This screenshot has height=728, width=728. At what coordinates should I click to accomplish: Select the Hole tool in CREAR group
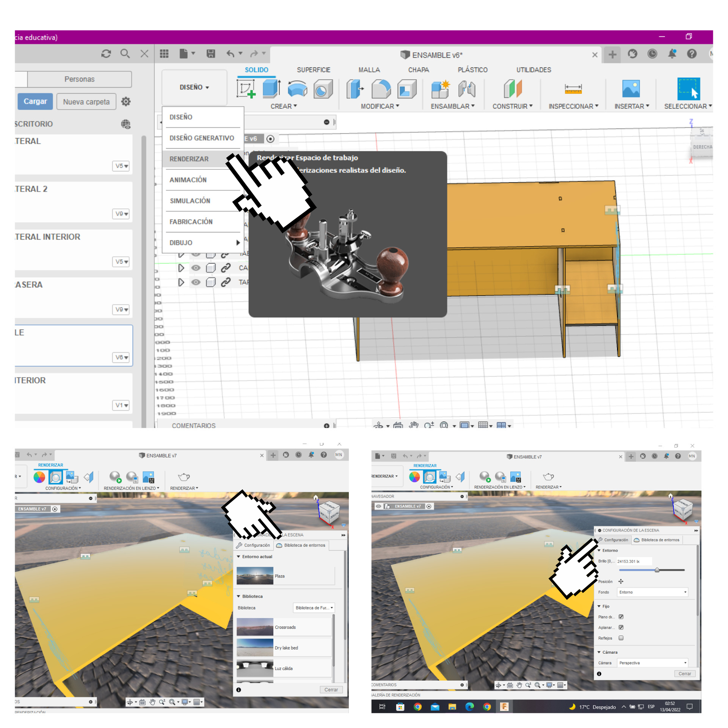point(323,89)
